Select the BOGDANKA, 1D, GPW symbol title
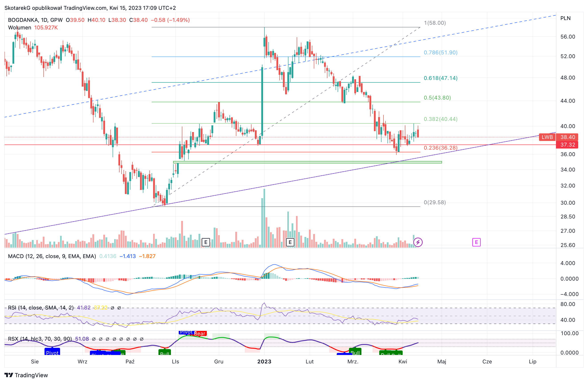Screen dimensions: 588x383 (x=35, y=20)
